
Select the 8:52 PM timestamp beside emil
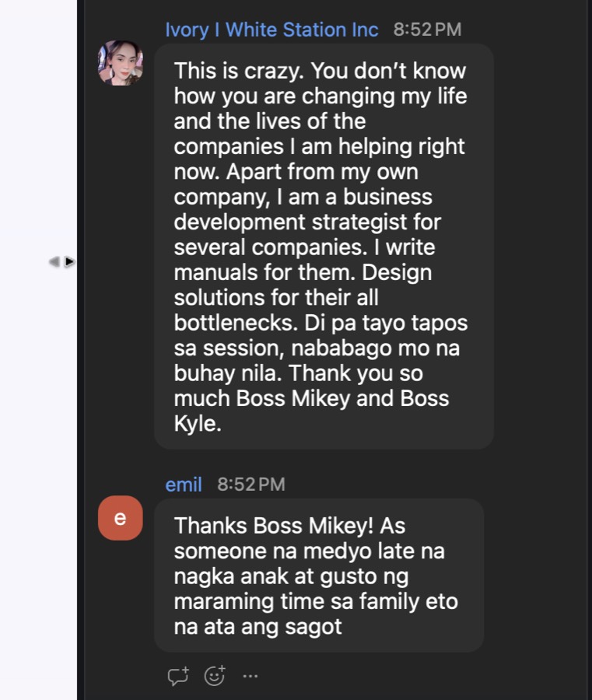click(x=251, y=485)
